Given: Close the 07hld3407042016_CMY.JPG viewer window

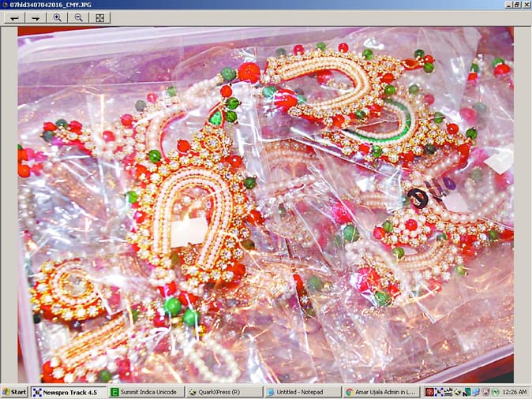Looking at the screenshot, I should [525, 5].
